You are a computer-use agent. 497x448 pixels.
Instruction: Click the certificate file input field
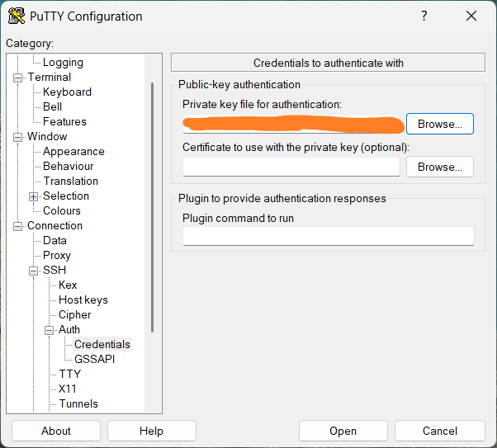tap(291, 167)
